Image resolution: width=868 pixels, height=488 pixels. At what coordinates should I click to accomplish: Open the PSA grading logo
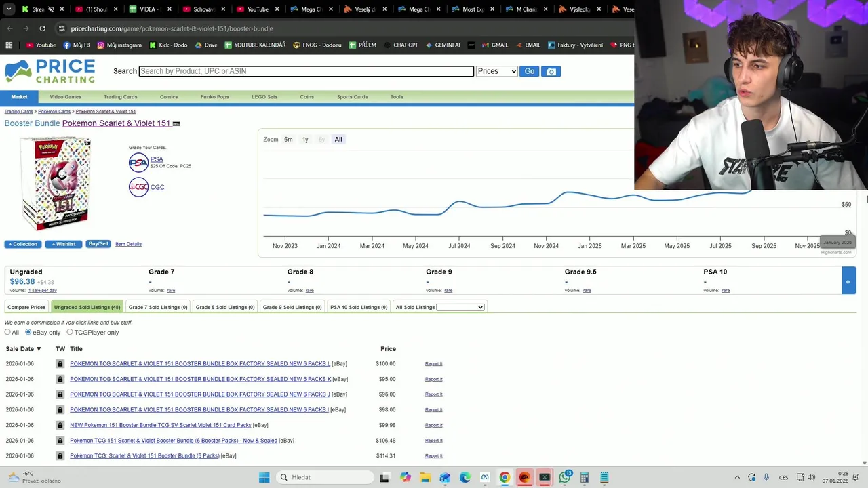[138, 163]
